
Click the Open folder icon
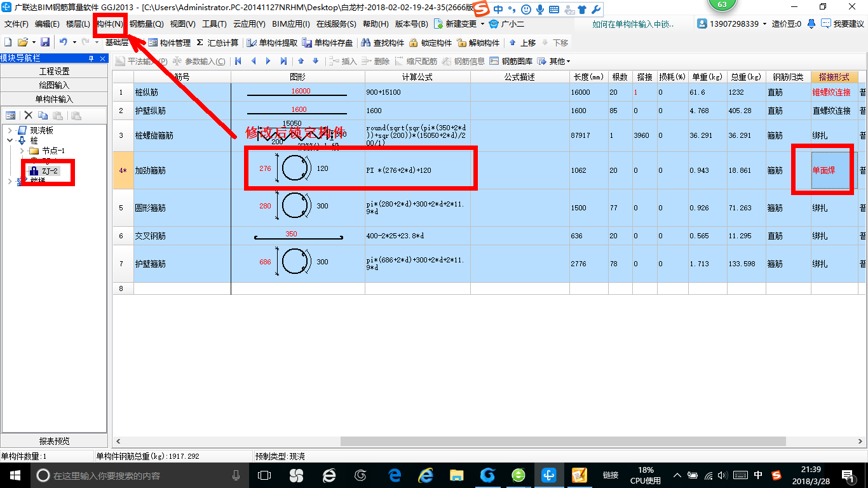coord(22,43)
